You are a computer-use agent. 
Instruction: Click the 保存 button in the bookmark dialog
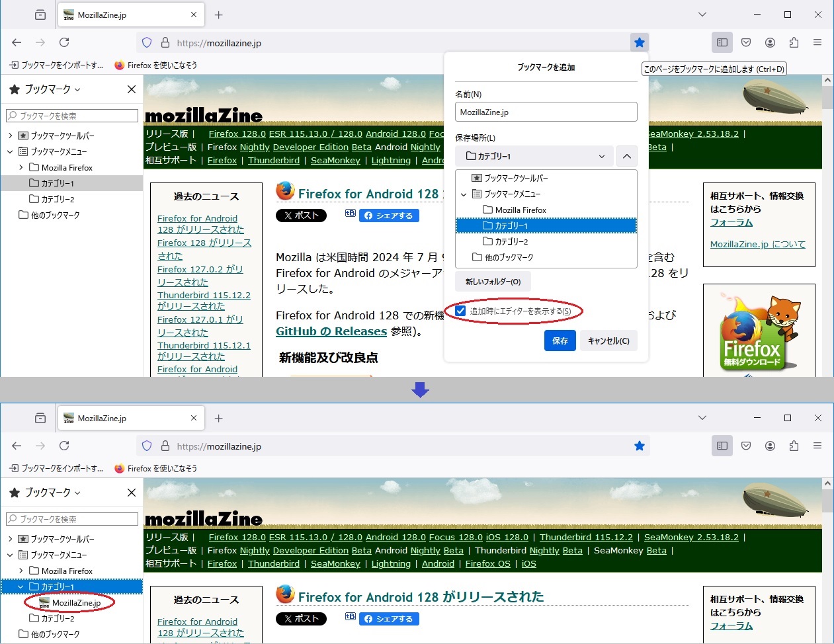560,341
